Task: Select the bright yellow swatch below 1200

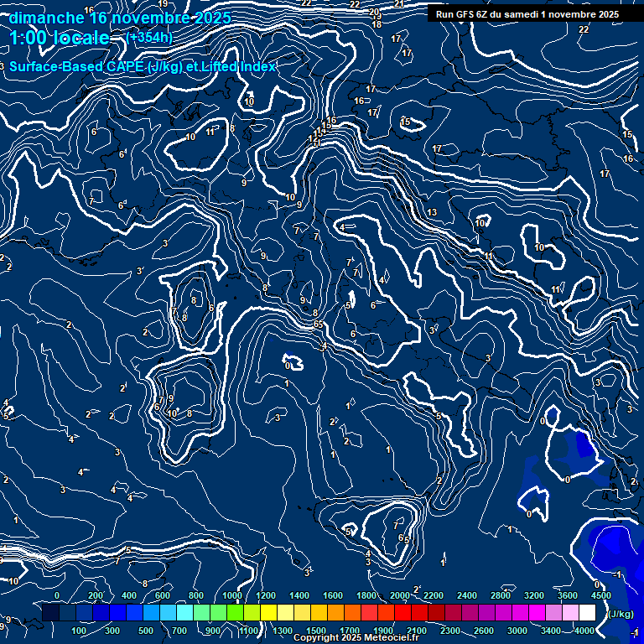Action: 268,612
